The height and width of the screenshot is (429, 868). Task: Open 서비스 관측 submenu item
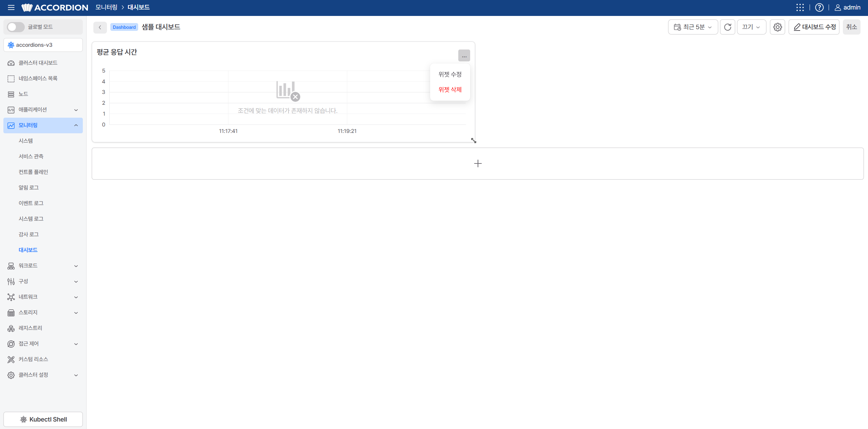tap(31, 156)
